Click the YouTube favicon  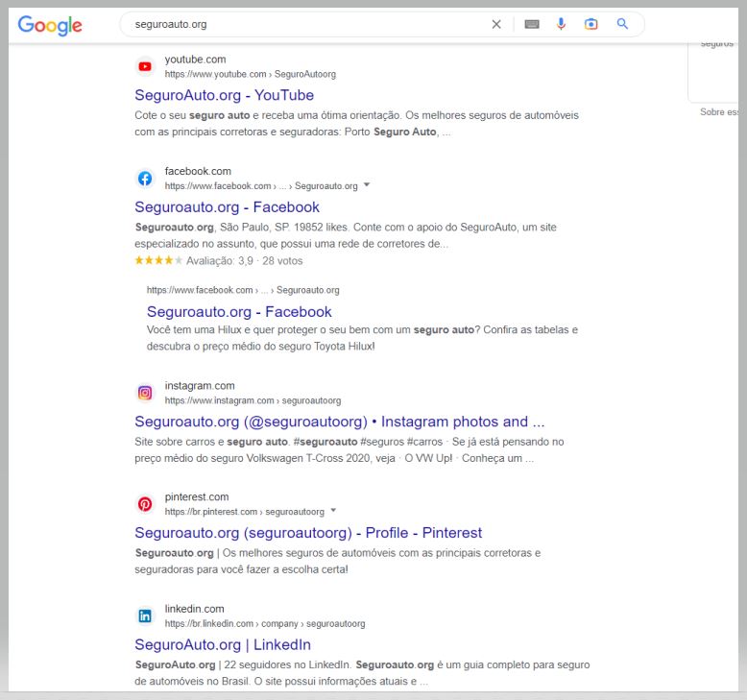(x=145, y=66)
